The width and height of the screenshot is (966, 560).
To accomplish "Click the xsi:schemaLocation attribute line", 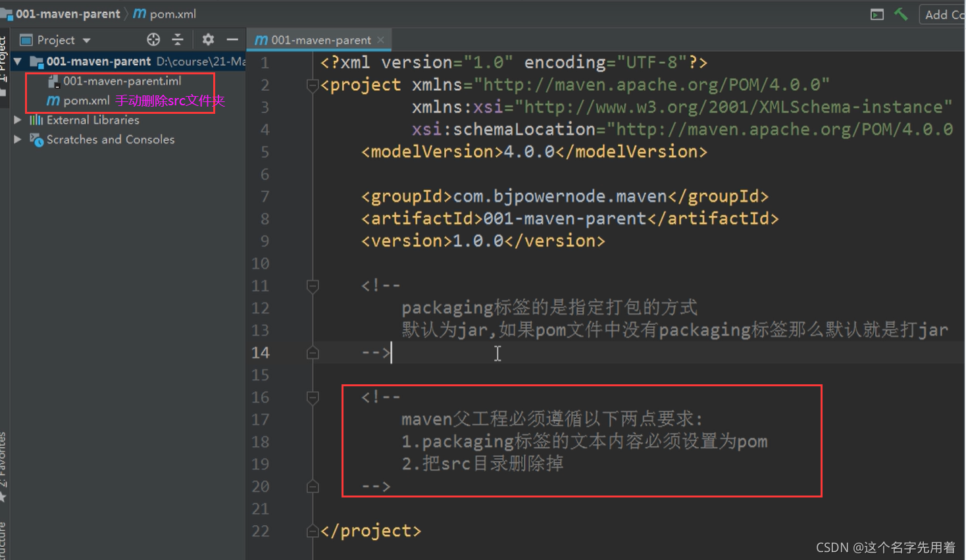I will (x=682, y=130).
